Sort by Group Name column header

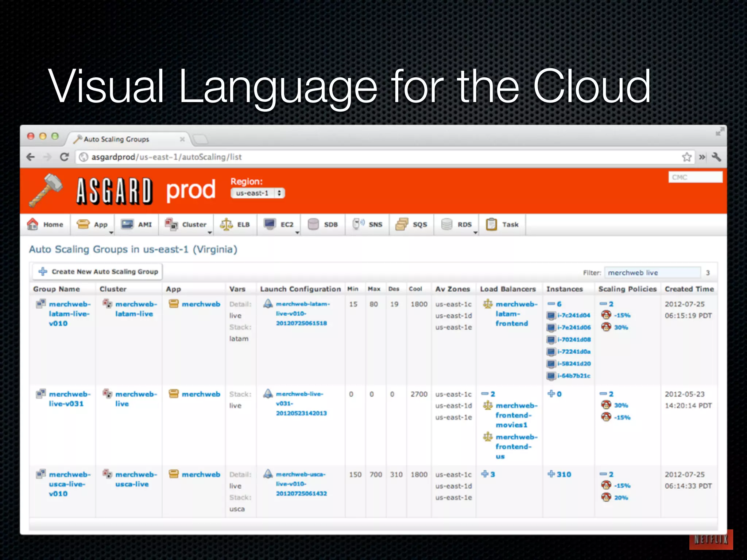pyautogui.click(x=57, y=289)
